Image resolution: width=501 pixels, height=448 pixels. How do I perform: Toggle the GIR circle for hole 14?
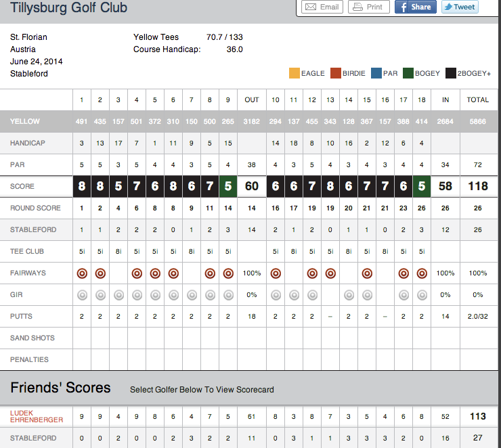[349, 295]
